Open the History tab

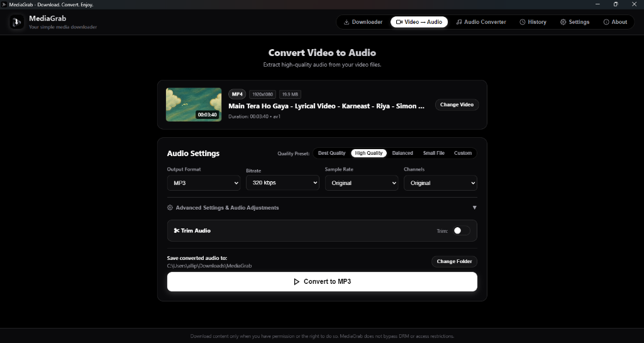(533, 22)
